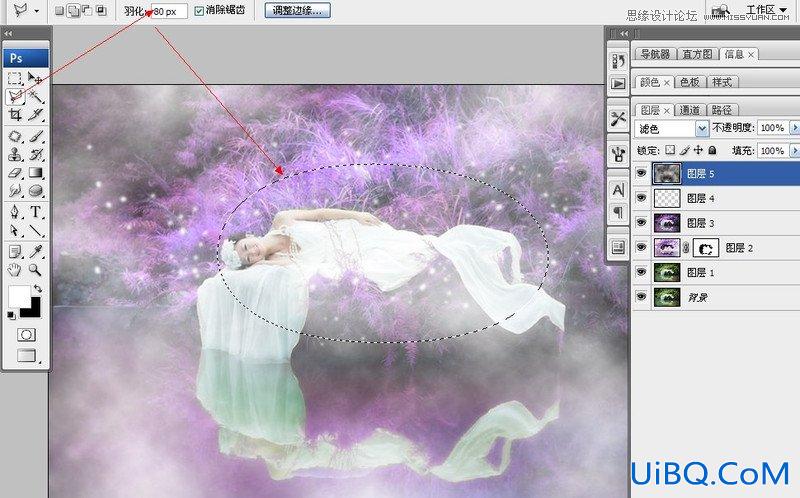This screenshot has height=498, width=800.
Task: Switch to the 通道 tab
Action: [690, 110]
